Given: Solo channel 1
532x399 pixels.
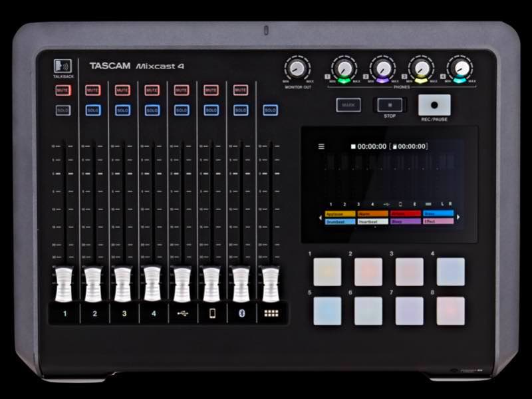Looking at the screenshot, I should point(63,110).
